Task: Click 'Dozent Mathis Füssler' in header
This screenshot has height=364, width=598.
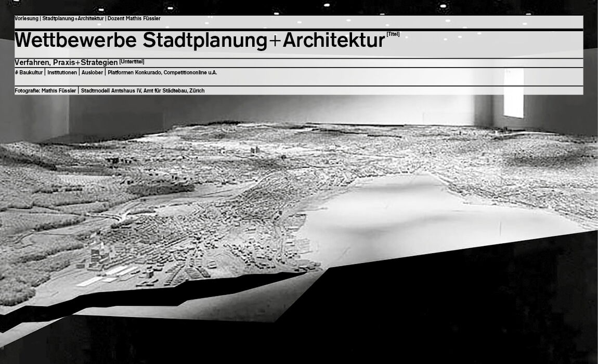Action: (134, 19)
